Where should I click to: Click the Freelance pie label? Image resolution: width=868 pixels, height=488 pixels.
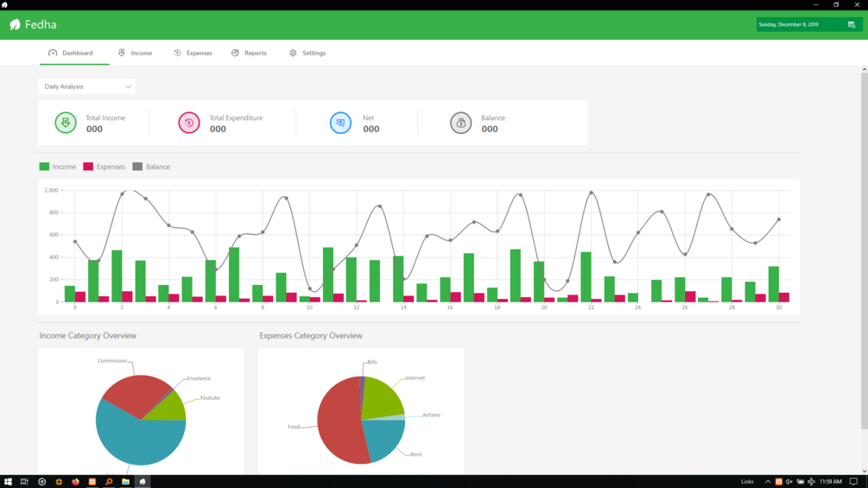(199, 378)
